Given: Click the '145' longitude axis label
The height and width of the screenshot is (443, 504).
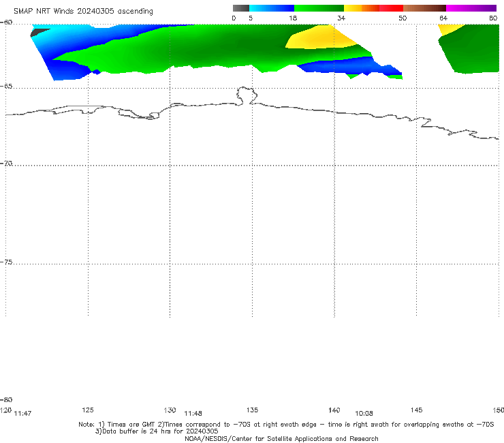Looking at the screenshot, I should (x=417, y=410).
